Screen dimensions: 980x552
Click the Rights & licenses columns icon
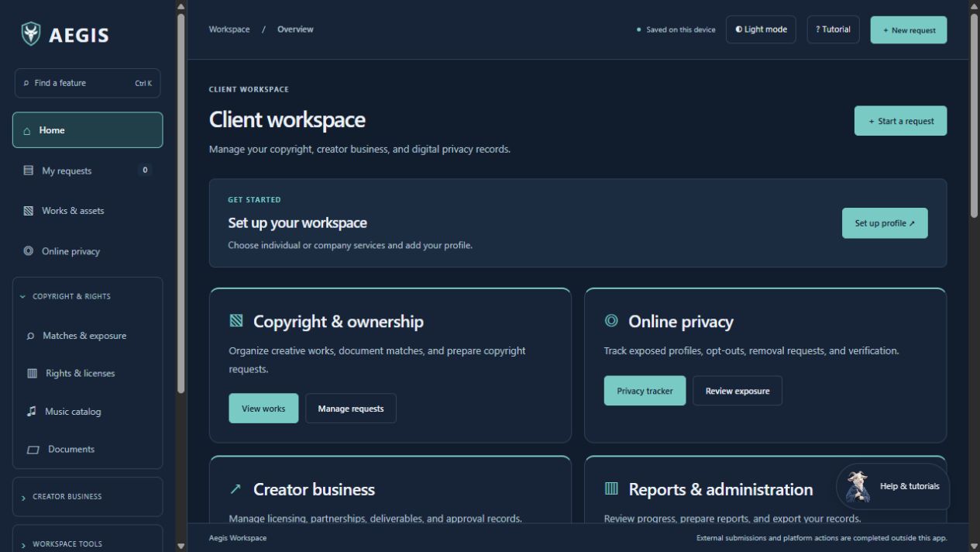click(x=32, y=373)
